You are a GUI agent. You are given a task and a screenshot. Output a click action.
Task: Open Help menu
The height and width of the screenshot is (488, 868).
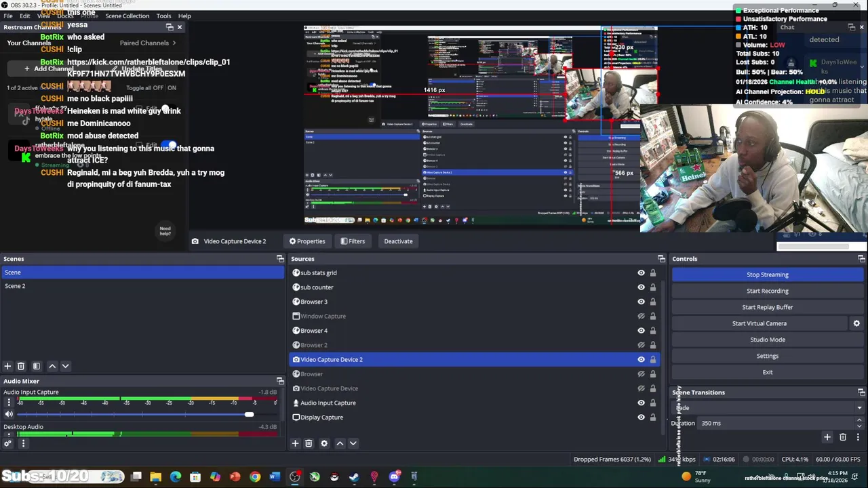[x=184, y=16]
